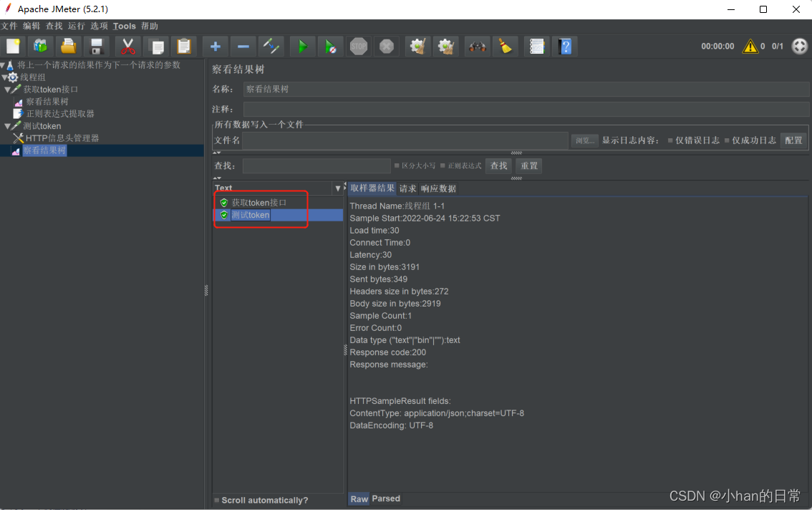812x510 pixels.
Task: Open the Help question mark icon
Action: tap(565, 47)
